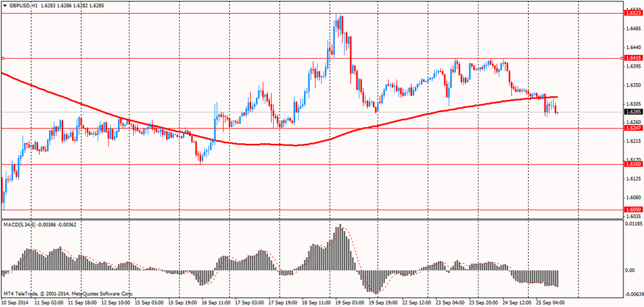Click the 16 Sep 11:00 time label
The image size is (644, 307).
(x=216, y=302)
